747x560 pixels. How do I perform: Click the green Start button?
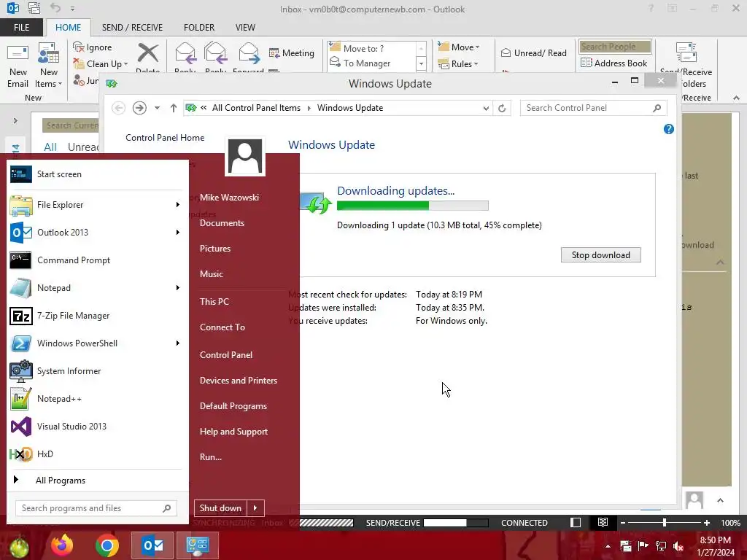(x=19, y=546)
